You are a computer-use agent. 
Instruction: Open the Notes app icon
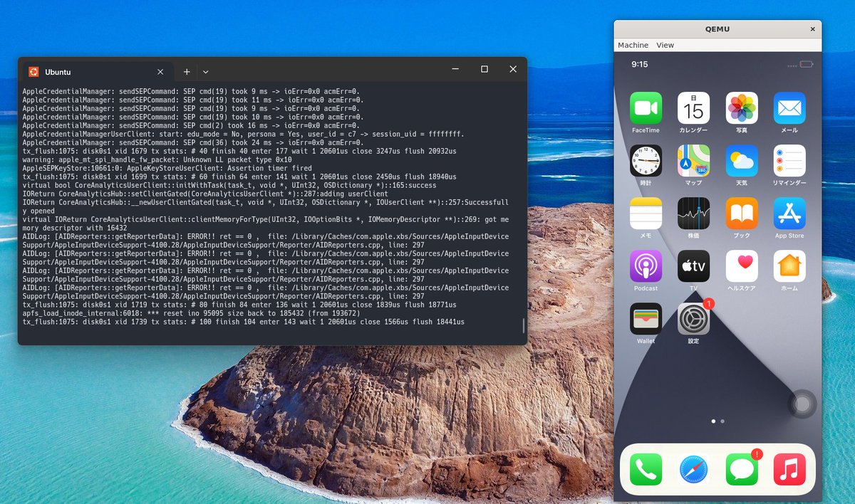[646, 214]
